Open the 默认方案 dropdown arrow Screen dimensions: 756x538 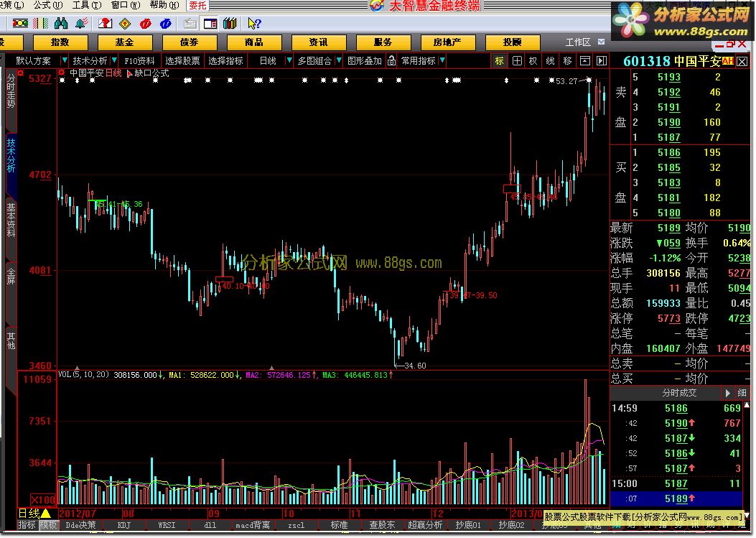tap(64, 61)
